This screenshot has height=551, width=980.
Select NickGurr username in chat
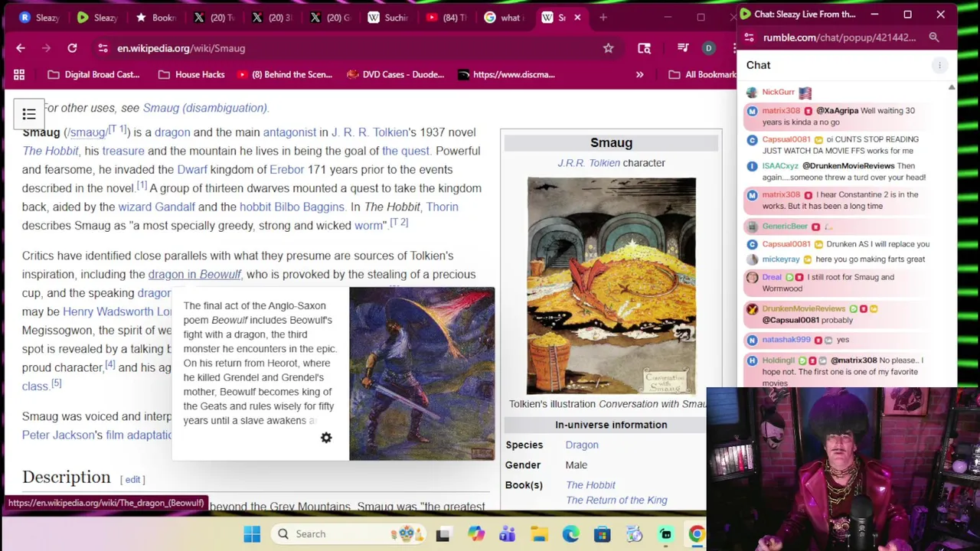click(x=778, y=92)
